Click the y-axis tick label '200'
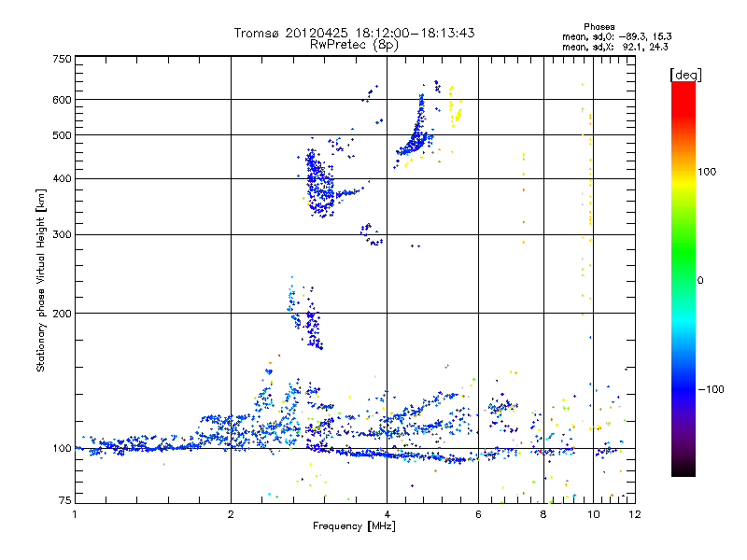747x560 pixels. pyautogui.click(x=62, y=314)
